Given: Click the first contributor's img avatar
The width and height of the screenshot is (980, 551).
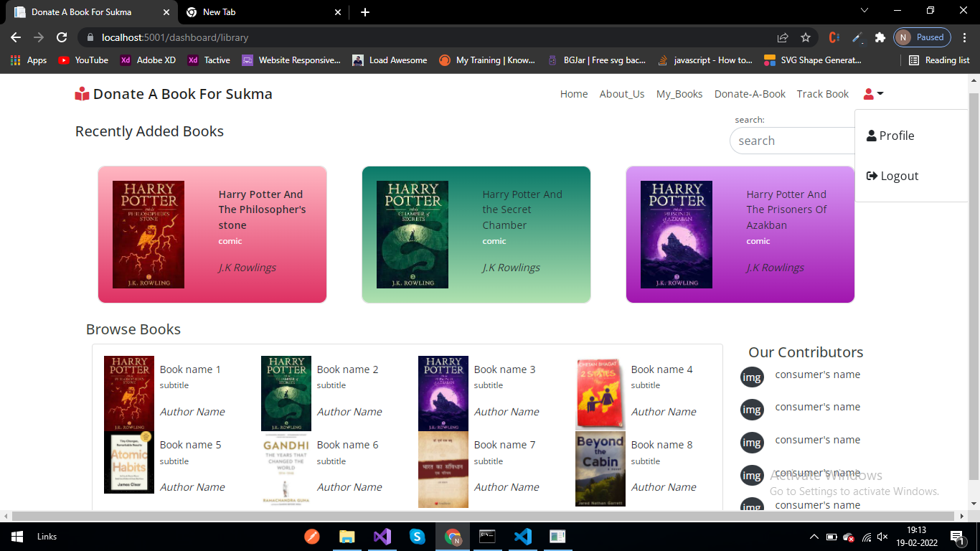Looking at the screenshot, I should (752, 377).
